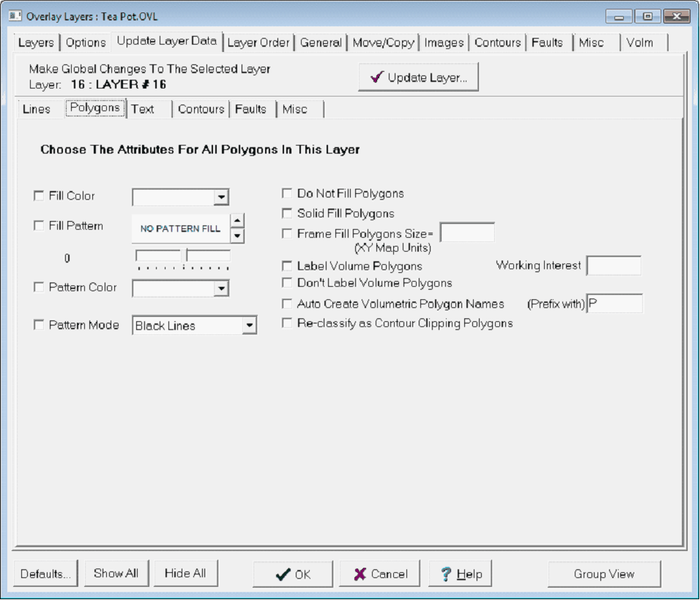The image size is (700, 600).
Task: Expand the Pattern Color dropdown
Action: tap(220, 289)
